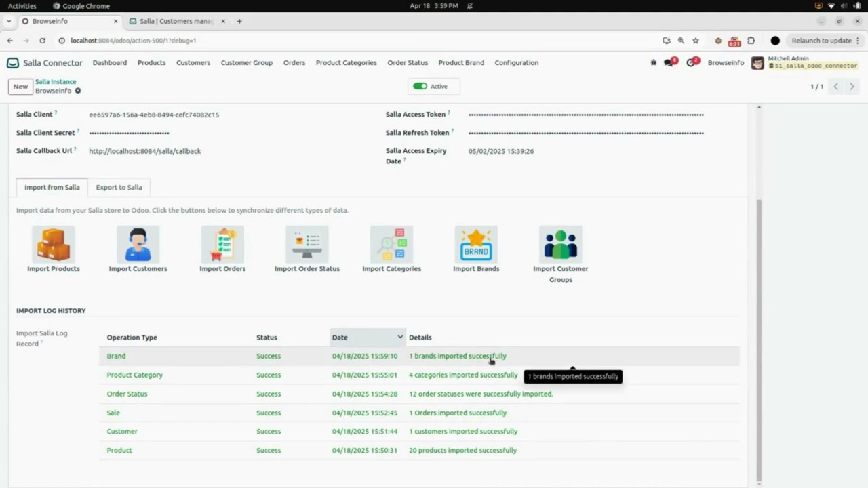Click the install app icon in address bar
Image resolution: width=868 pixels, height=488 pixels.
(x=667, y=41)
